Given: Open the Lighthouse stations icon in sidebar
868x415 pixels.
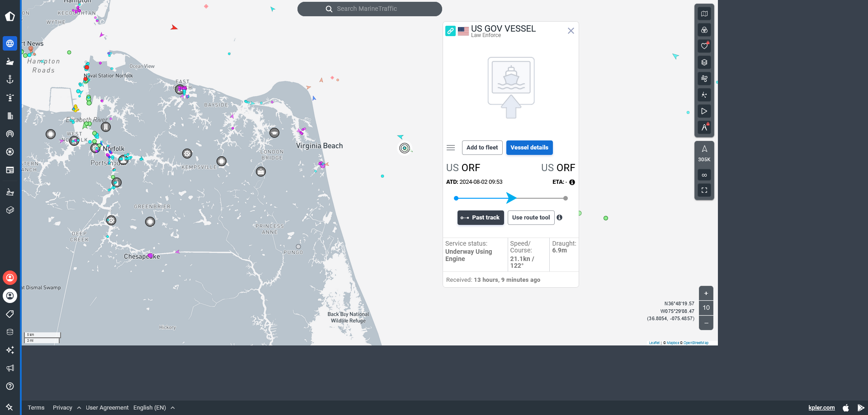Looking at the screenshot, I should 10,98.
